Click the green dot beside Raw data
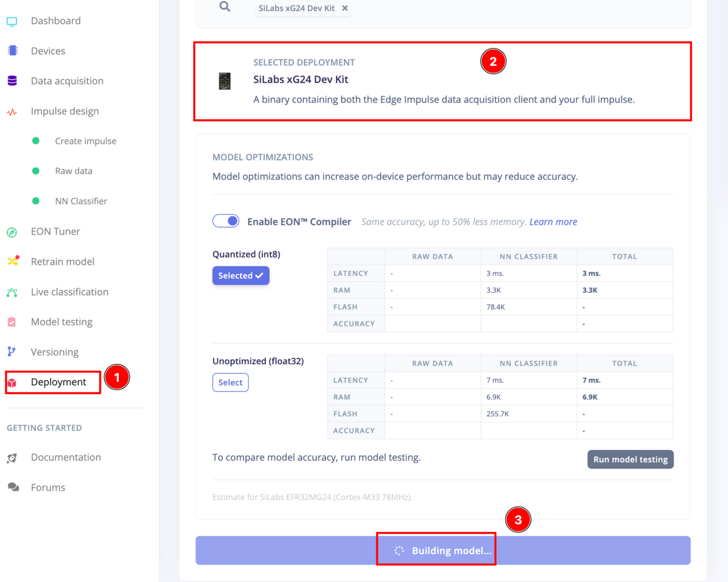The width and height of the screenshot is (728, 582). click(35, 171)
